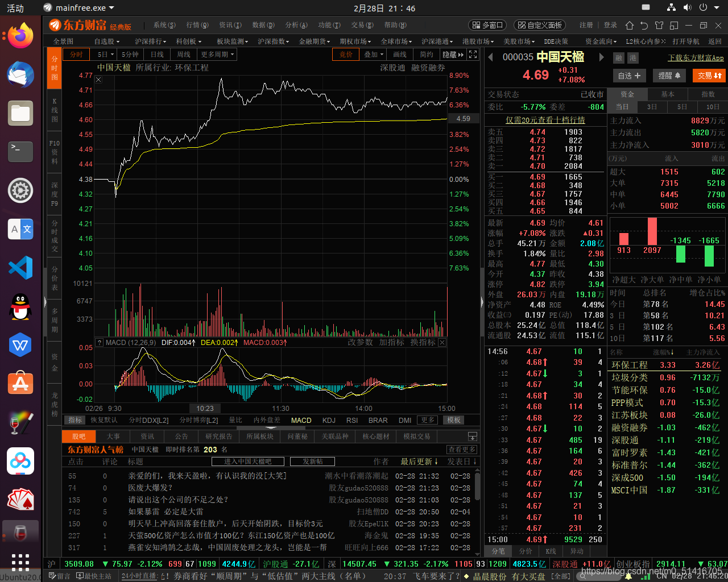Viewport: 728px width, 582px height.
Task: Expand the 资金流向 dropdown
Action: [601, 41]
